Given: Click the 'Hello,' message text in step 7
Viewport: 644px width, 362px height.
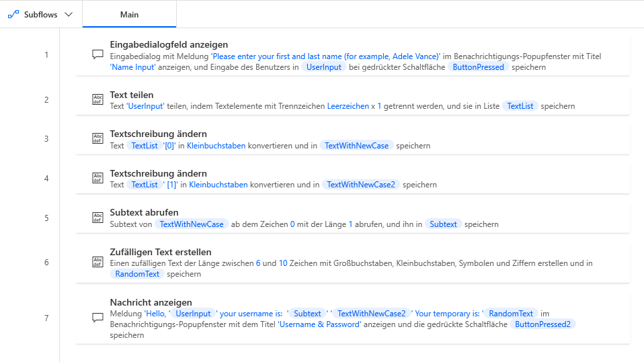Looking at the screenshot, I should point(156,313).
